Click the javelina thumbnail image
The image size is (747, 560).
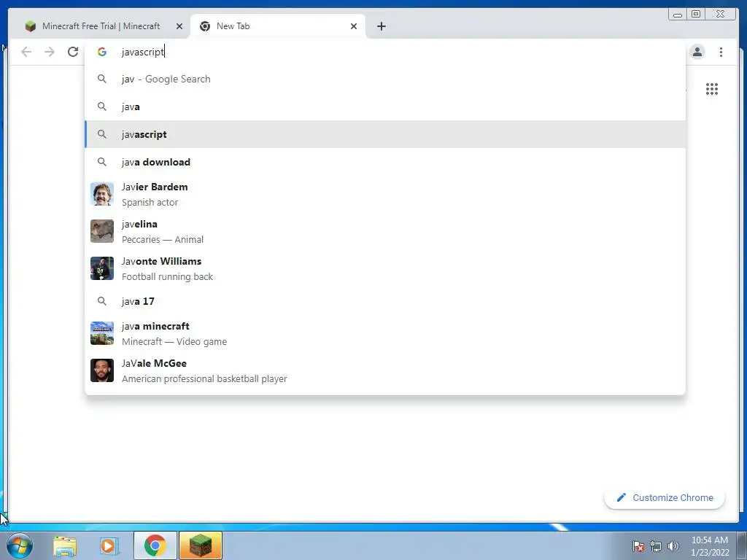(x=102, y=231)
